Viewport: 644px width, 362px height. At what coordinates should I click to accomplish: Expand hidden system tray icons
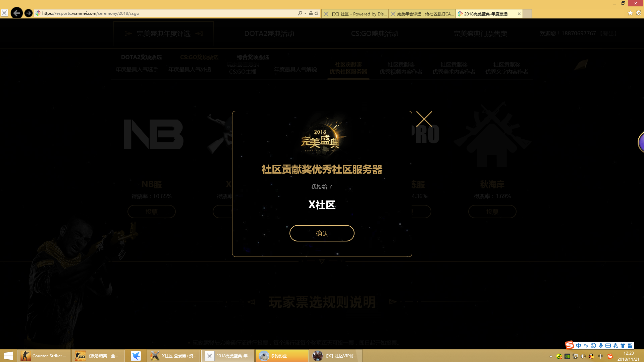[x=551, y=356]
